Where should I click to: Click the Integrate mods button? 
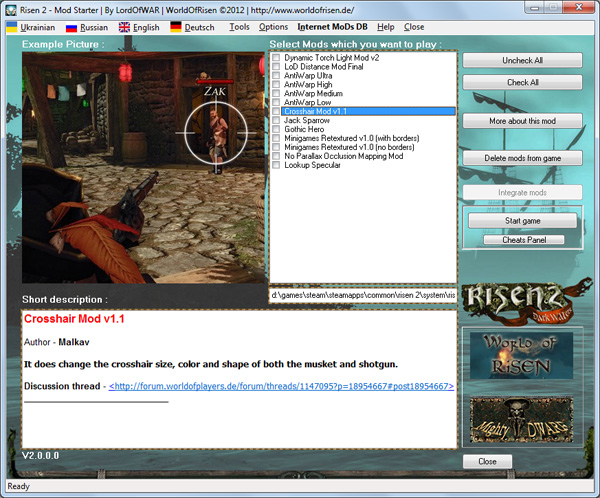[x=522, y=193]
